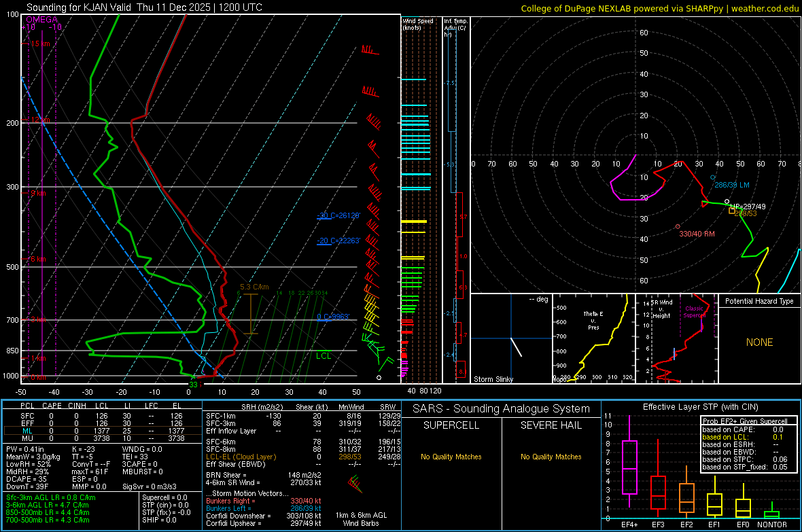Click the Inf. Temp. Adv. panel header
Viewport: 802px width, 532px height.
pos(455,28)
